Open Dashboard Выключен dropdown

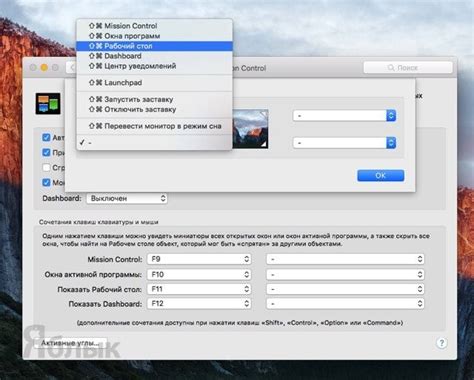(x=127, y=198)
